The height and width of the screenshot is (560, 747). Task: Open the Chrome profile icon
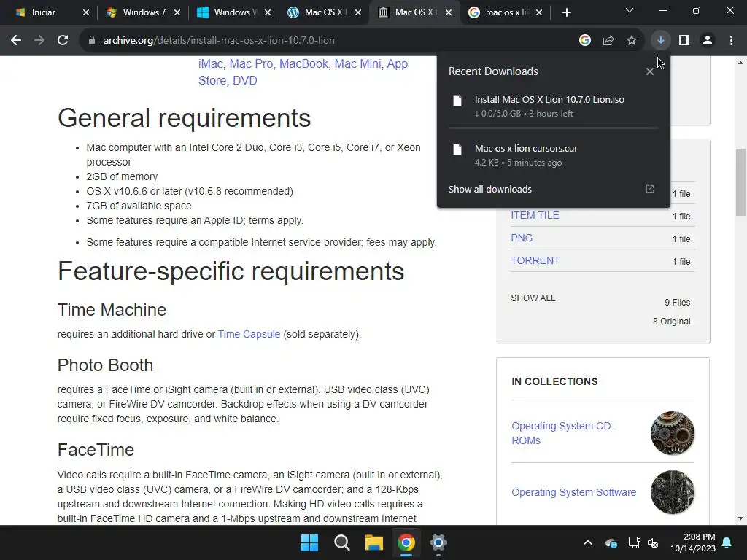tap(708, 41)
